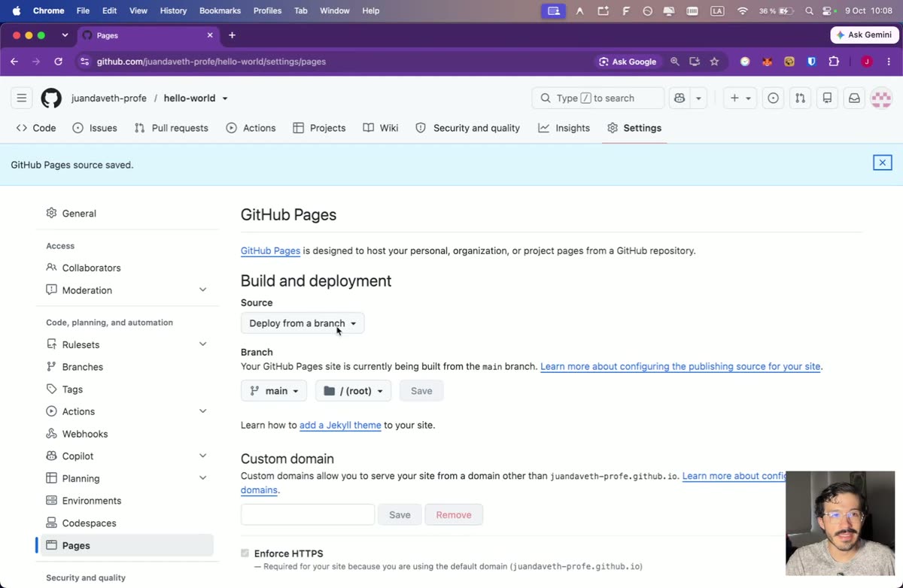Click the GitHub Pages documentation link
Screen dimensions: 903x588
(270, 250)
